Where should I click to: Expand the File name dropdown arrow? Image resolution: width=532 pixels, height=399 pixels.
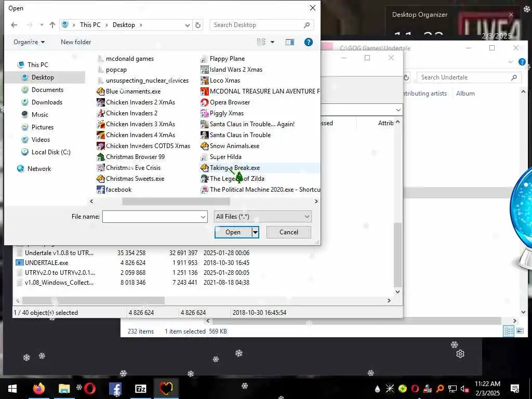(x=203, y=217)
